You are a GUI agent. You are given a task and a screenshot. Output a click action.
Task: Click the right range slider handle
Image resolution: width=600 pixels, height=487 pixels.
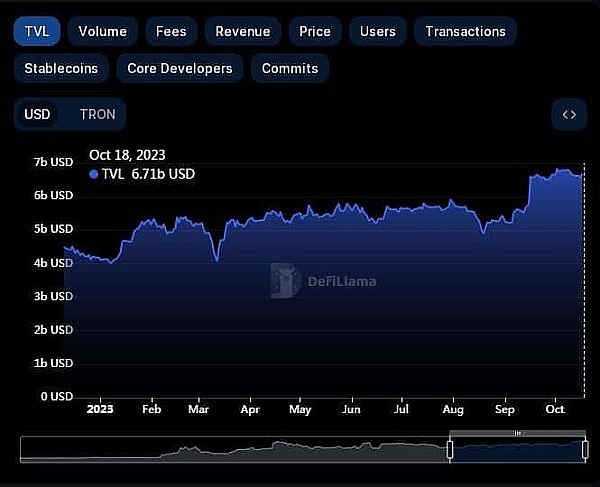click(x=585, y=450)
